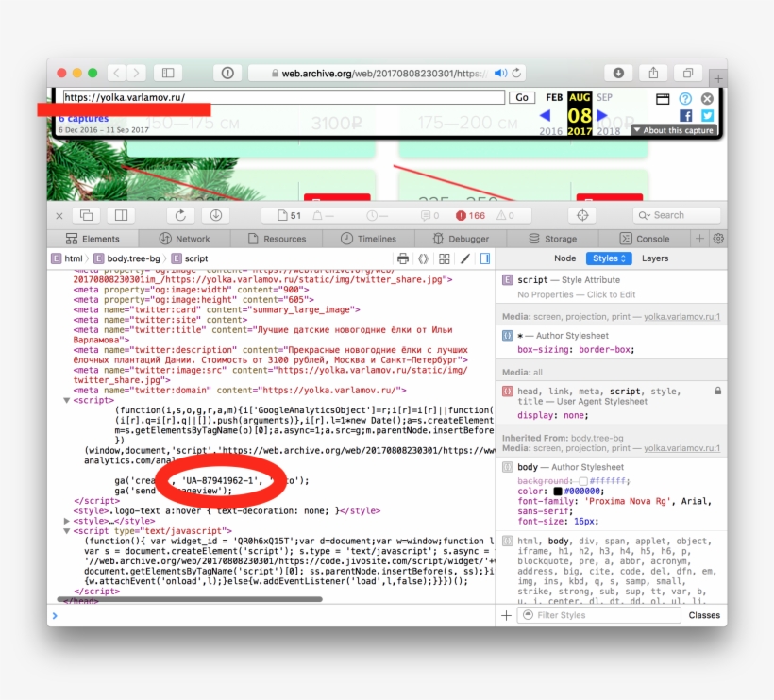Open the body.tree-bg inherited link

click(x=596, y=439)
